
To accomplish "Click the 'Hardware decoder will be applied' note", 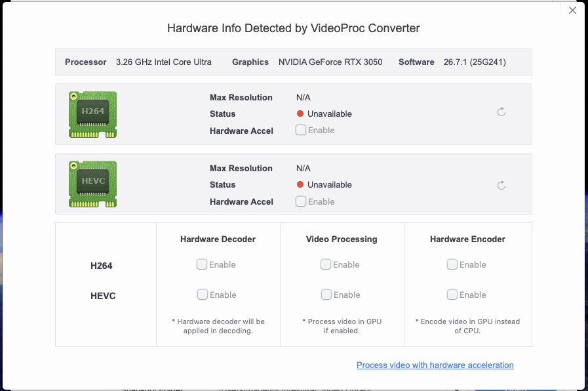I will pos(218,326).
